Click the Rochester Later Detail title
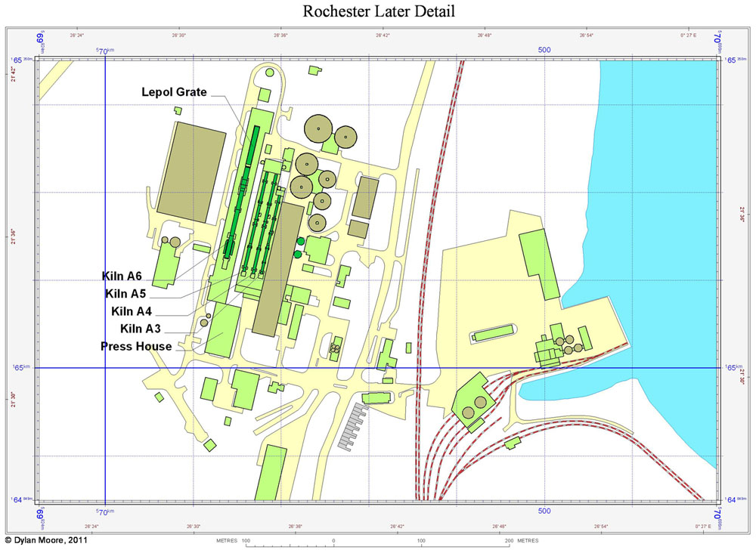The image size is (756, 553). tap(379, 12)
